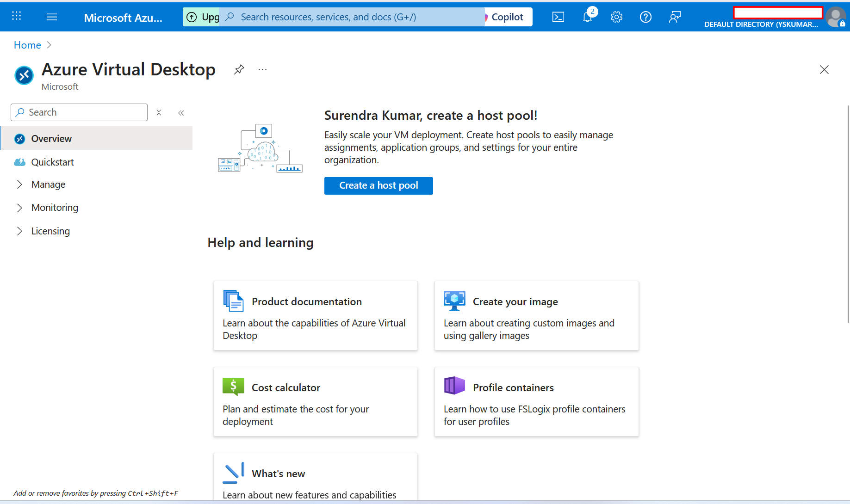Open the Help pane
The height and width of the screenshot is (504, 850).
tap(645, 17)
